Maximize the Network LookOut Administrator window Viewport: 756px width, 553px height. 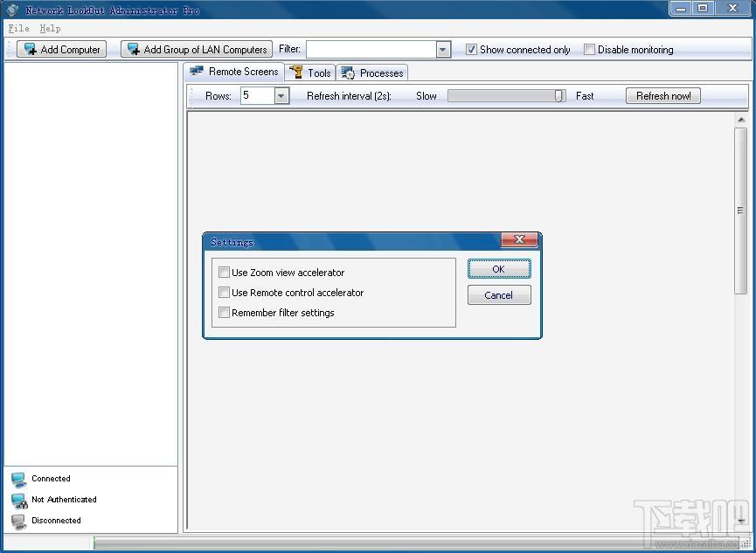pyautogui.click(x=703, y=8)
